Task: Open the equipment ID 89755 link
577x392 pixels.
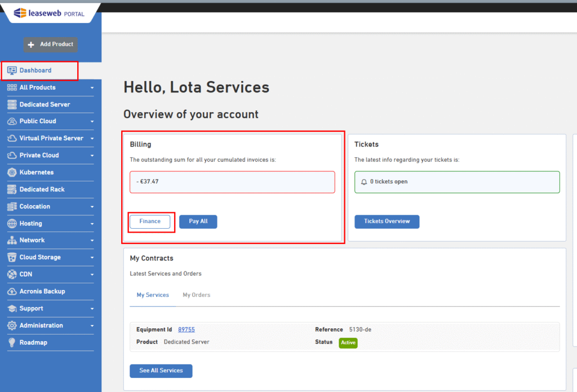Action: click(x=186, y=329)
